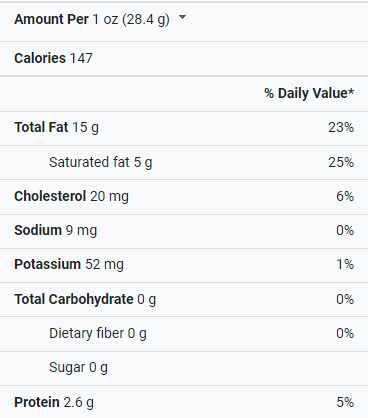Click the 6% cholesterol value
This screenshot has width=368, height=418.
click(345, 196)
